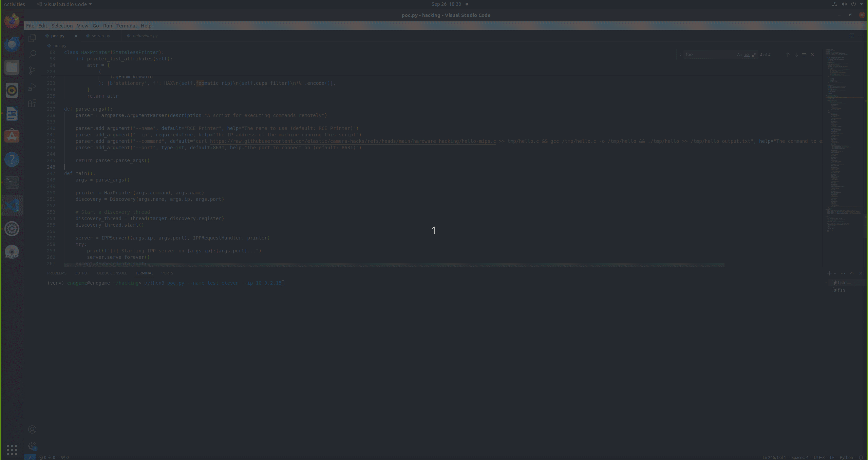Open the Terminal menu in the menu bar
868x460 pixels.
coord(126,25)
